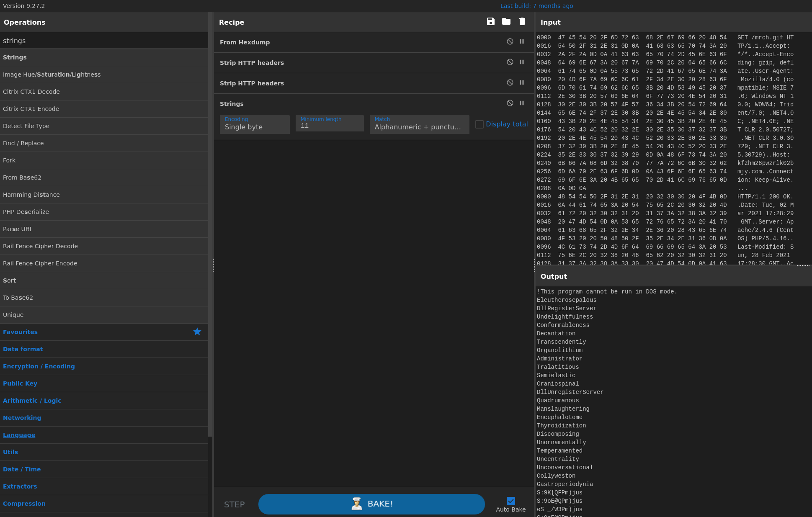812x517 pixels.
Task: Select the Unique operation
Action: tap(104, 315)
